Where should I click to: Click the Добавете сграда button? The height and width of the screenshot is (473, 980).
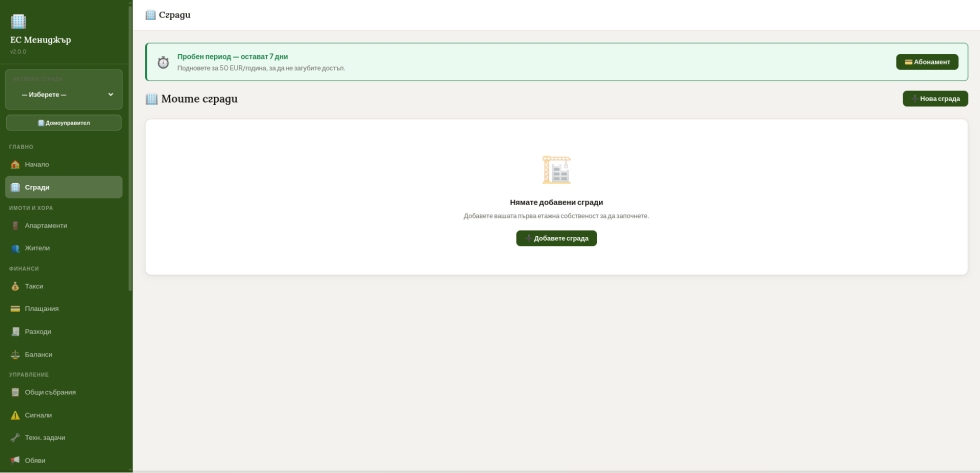coord(556,238)
